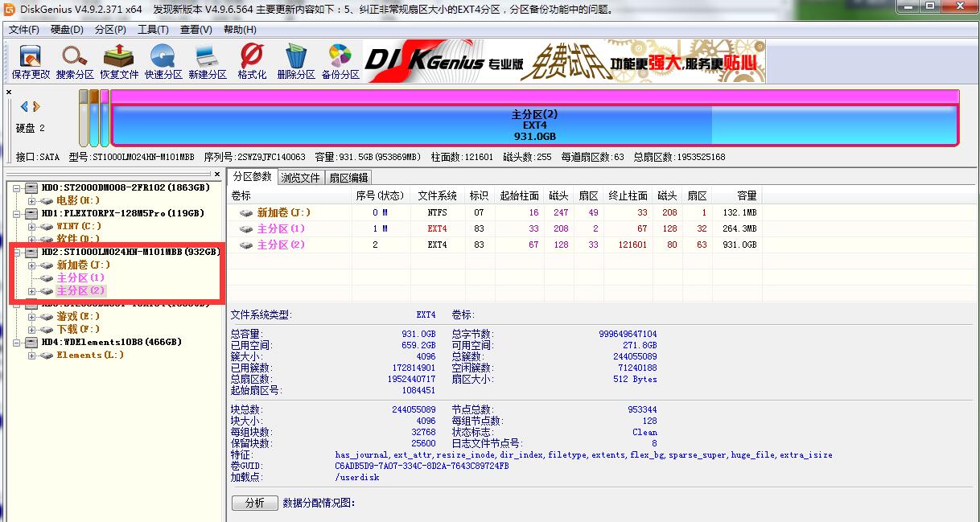The height and width of the screenshot is (522, 980).
Task: Click the 264.3MB capacity cell
Action: [739, 229]
